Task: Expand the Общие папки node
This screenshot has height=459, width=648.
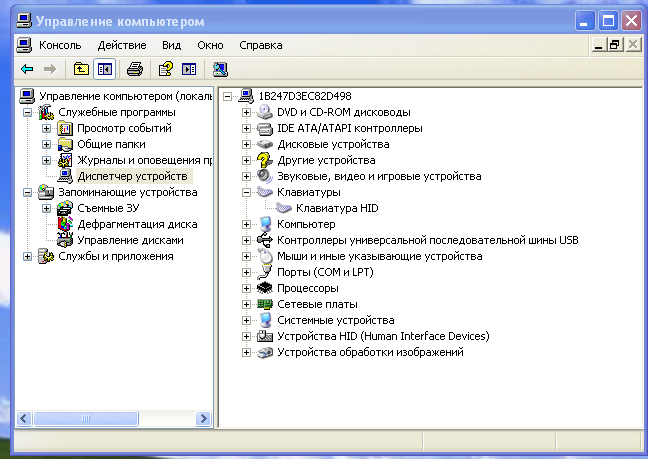Action: tap(46, 144)
